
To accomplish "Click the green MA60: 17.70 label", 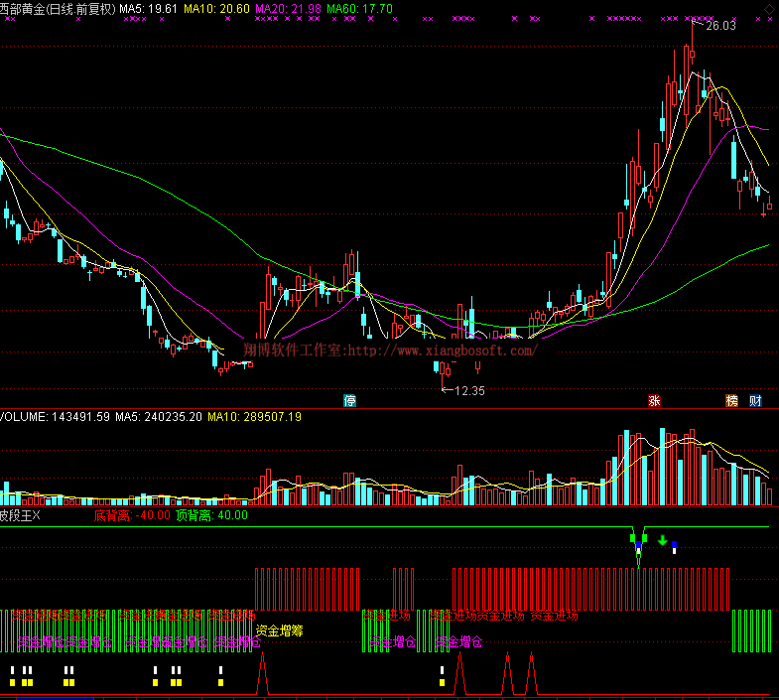I will (x=359, y=9).
